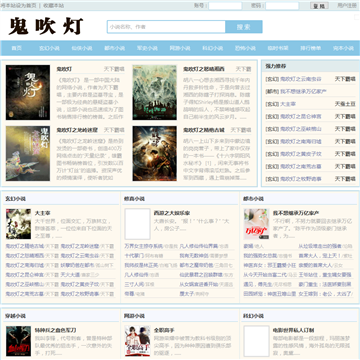The width and height of the screenshot is (360, 360).
Task: Click the 全职高手 cover image
Action: [x=137, y=341]
